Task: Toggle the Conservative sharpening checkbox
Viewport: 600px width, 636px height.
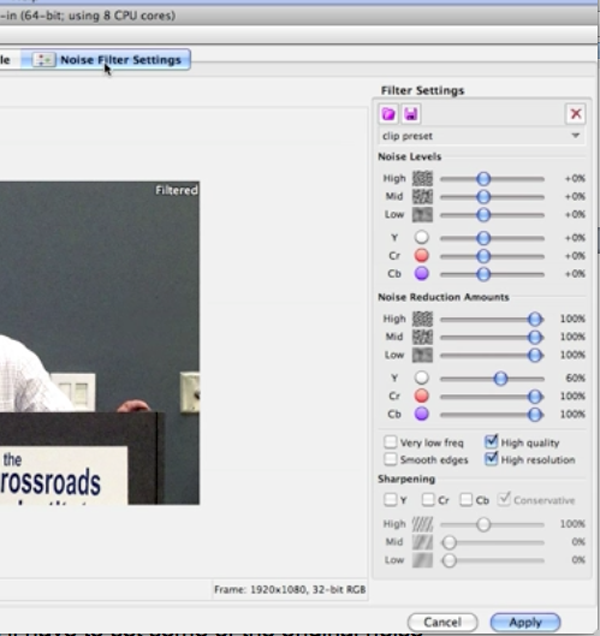Action: click(x=504, y=499)
